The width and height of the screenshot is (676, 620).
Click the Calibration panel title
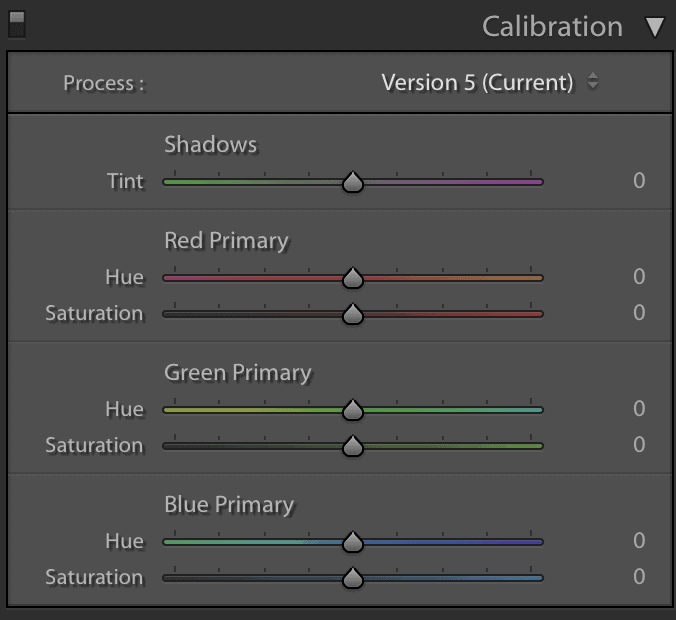click(552, 27)
